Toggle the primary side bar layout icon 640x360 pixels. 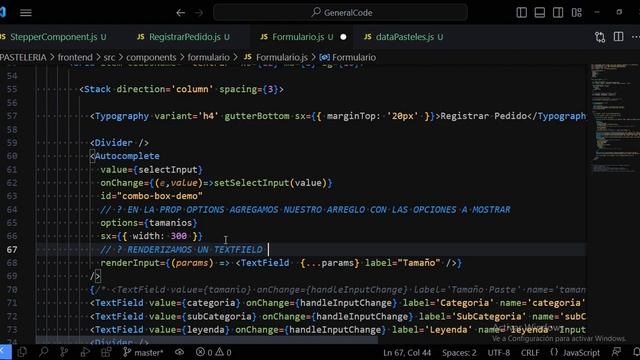521,13
